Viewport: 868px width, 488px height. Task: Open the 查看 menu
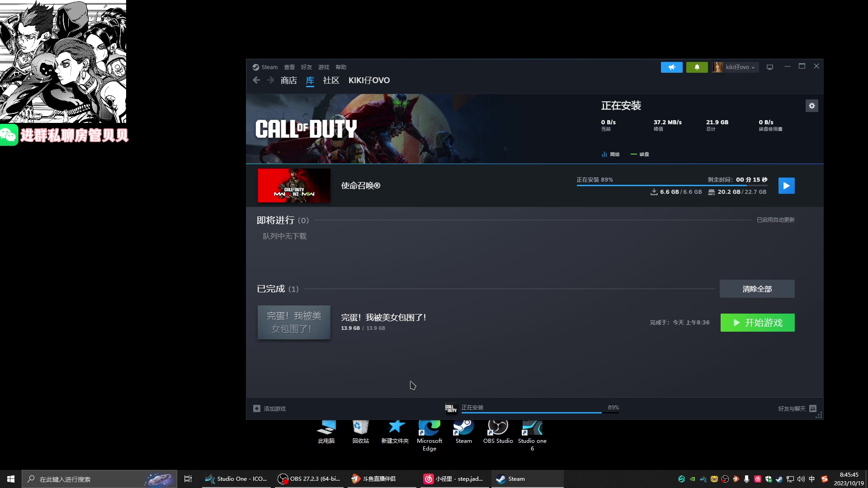(x=289, y=67)
